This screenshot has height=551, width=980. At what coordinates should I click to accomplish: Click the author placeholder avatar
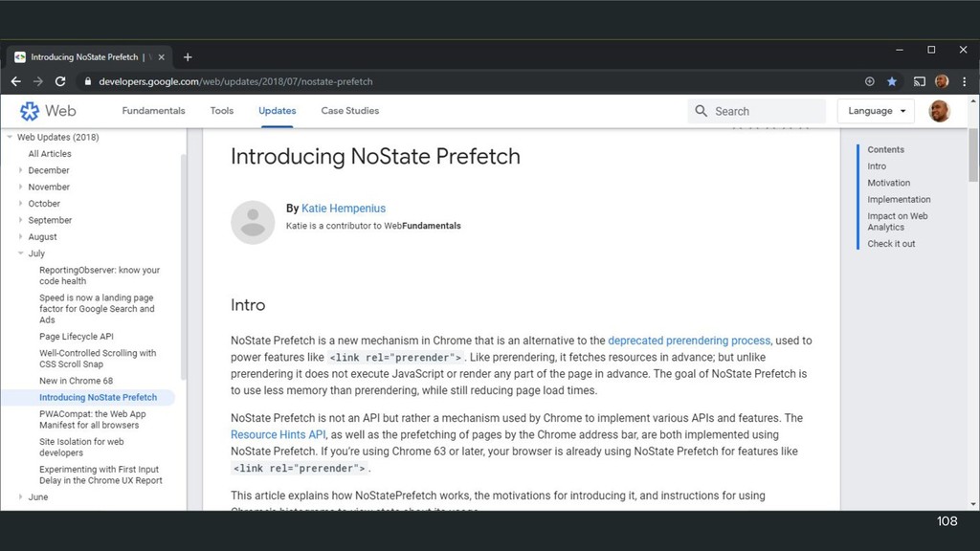click(x=253, y=222)
